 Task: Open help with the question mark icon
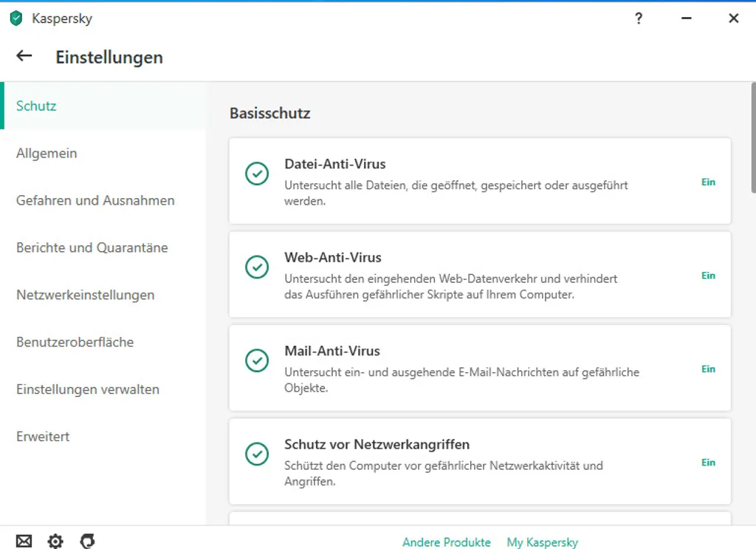639,18
